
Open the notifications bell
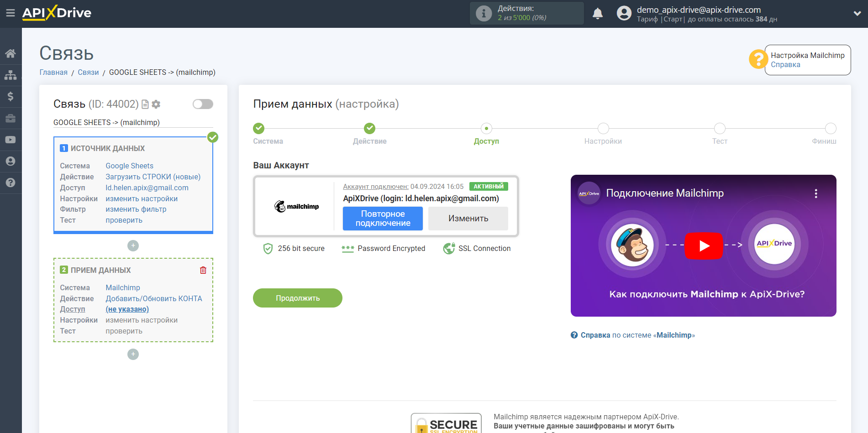(598, 14)
